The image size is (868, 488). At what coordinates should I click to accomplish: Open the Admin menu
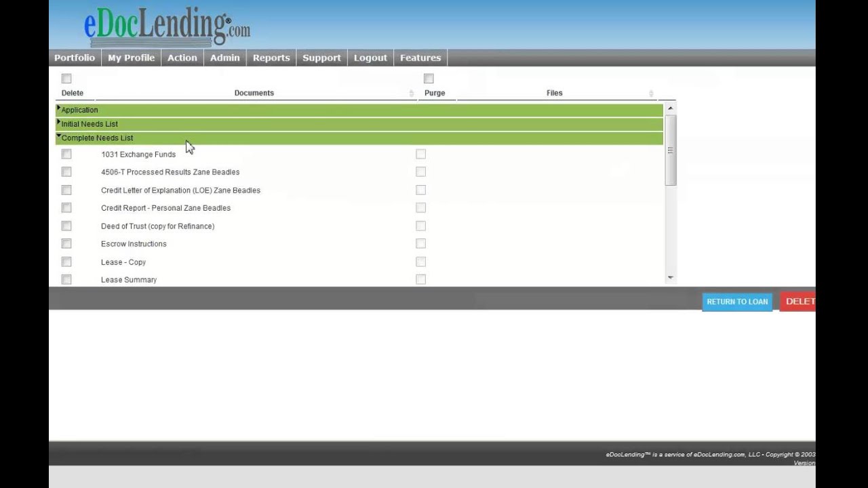coord(225,58)
